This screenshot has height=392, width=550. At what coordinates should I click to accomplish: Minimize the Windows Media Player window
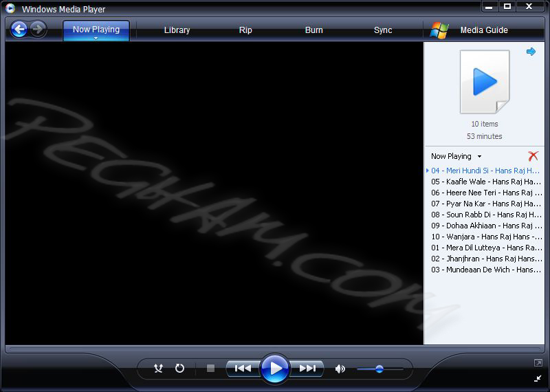pos(489,7)
